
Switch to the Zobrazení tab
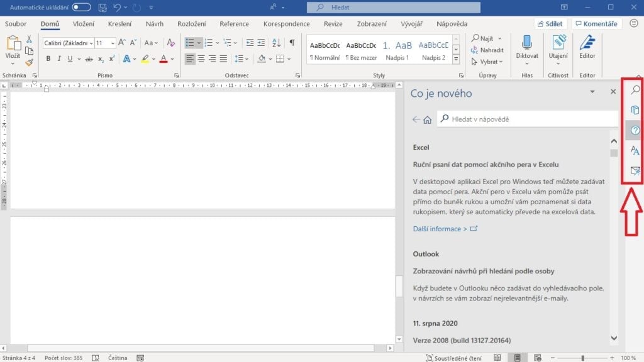[372, 24]
